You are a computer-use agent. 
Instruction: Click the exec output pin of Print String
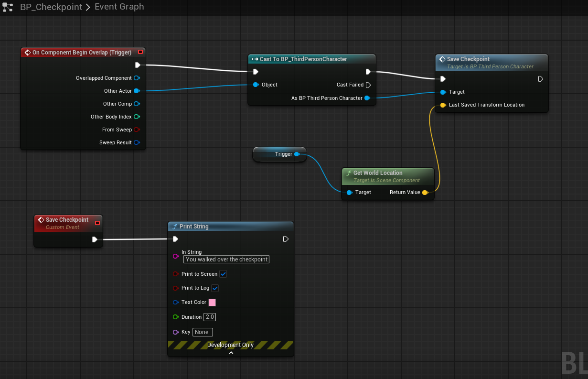click(286, 239)
